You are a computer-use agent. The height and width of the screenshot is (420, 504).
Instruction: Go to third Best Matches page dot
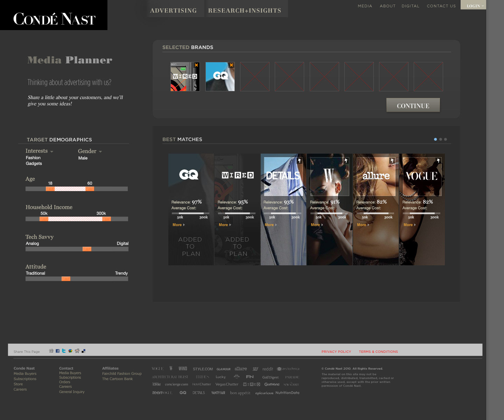446,139
